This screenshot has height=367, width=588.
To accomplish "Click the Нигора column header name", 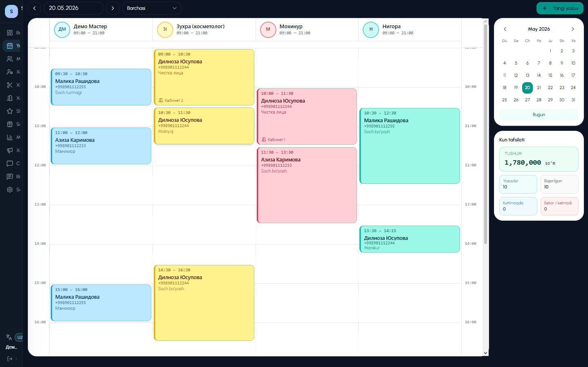I will (392, 26).
